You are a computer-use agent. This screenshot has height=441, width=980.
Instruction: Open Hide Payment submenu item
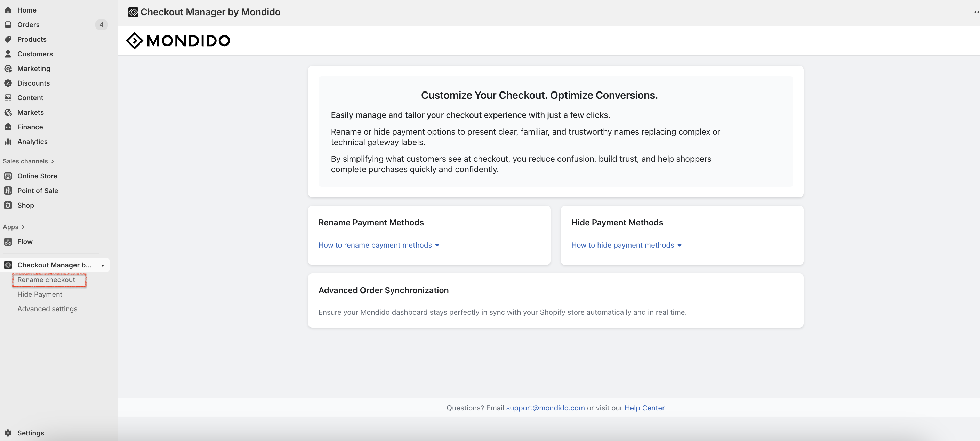[x=40, y=295]
